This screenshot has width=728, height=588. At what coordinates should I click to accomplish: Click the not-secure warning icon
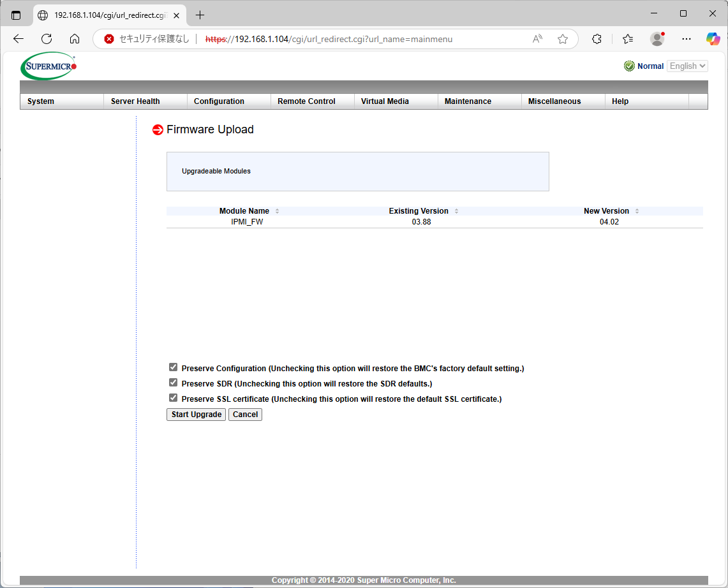coord(109,39)
